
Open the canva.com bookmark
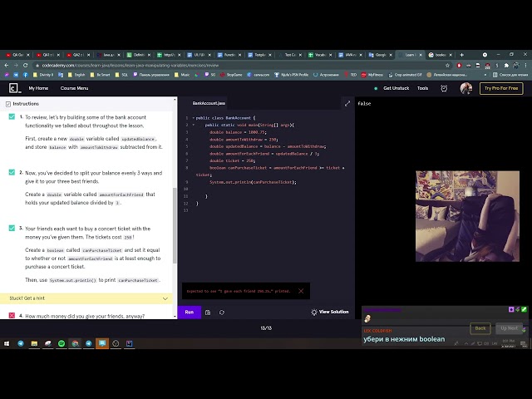[259, 75]
